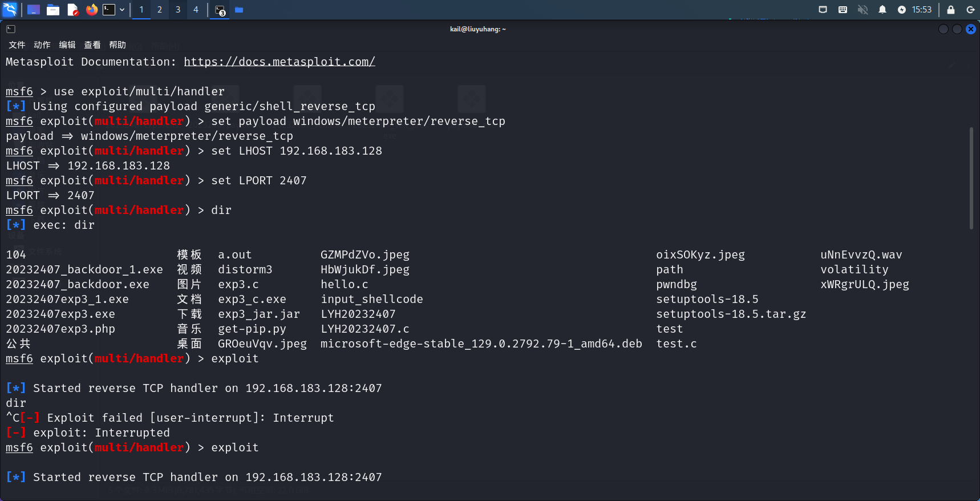Click the terminal vertical scrollbar
This screenshot has height=501, width=980.
[971, 178]
